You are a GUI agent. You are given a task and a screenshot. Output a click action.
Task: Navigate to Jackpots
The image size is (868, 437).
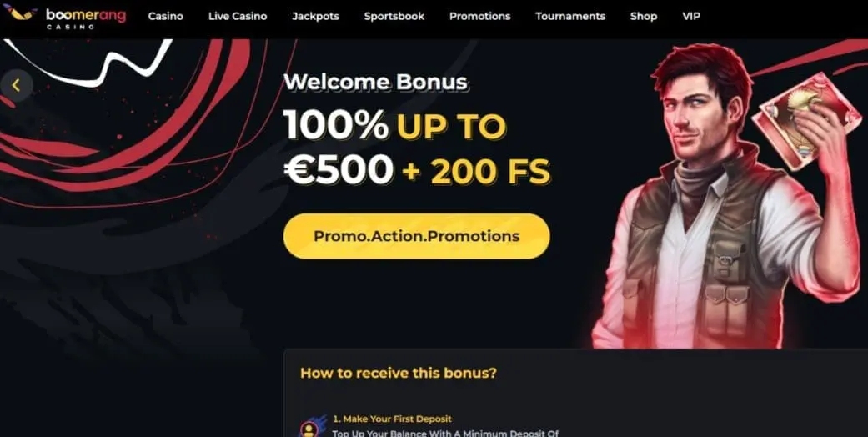pyautogui.click(x=315, y=17)
